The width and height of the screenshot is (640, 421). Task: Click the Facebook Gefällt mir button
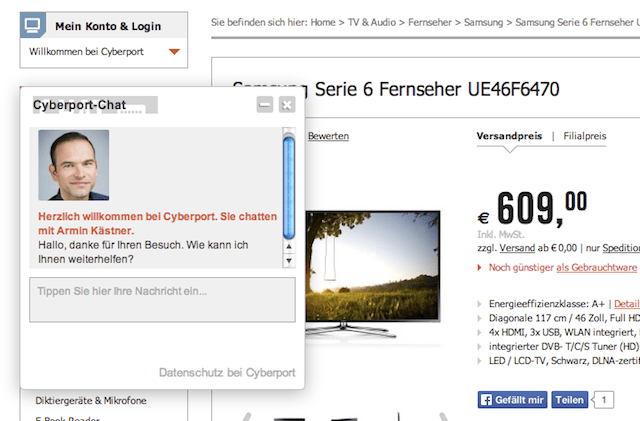coord(512,400)
